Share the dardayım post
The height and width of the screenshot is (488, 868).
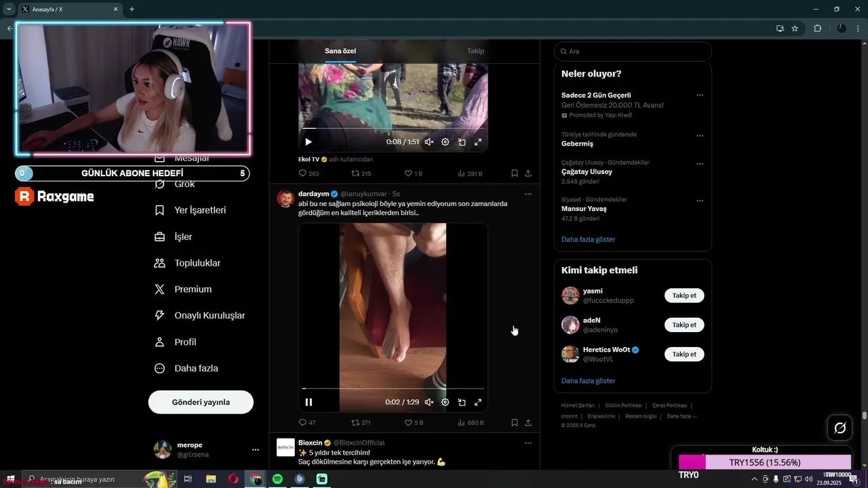tap(528, 422)
